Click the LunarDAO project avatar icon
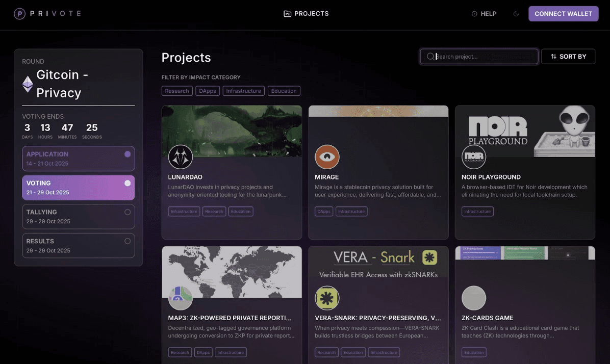 pyautogui.click(x=181, y=157)
